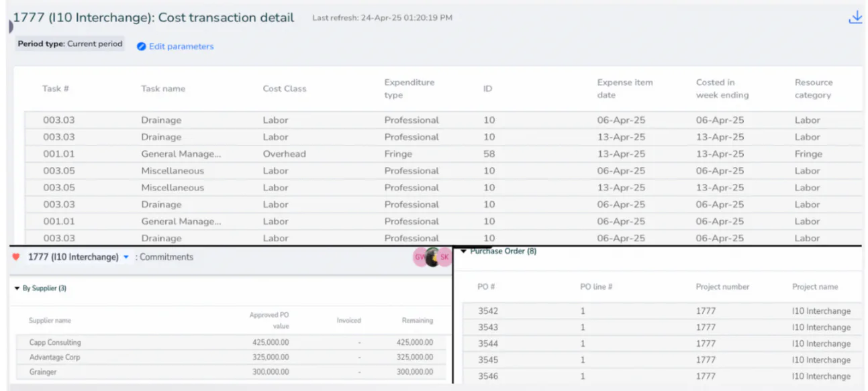The height and width of the screenshot is (391, 868).
Task: Click PO number 3543
Action: pyautogui.click(x=488, y=327)
